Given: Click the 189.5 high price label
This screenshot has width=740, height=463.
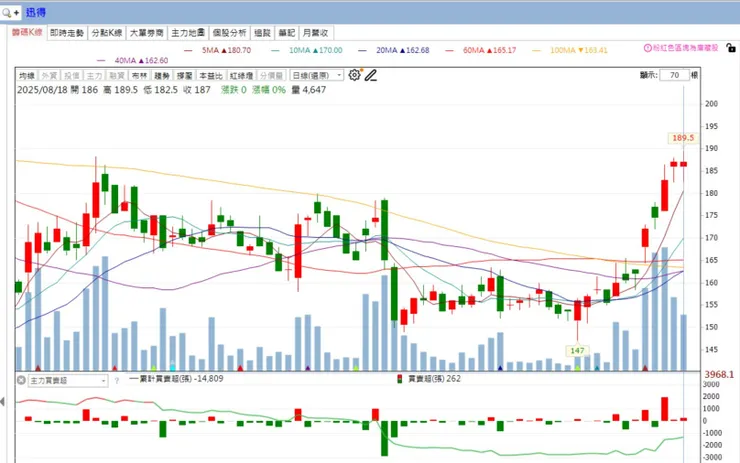Looking at the screenshot, I should [683, 138].
